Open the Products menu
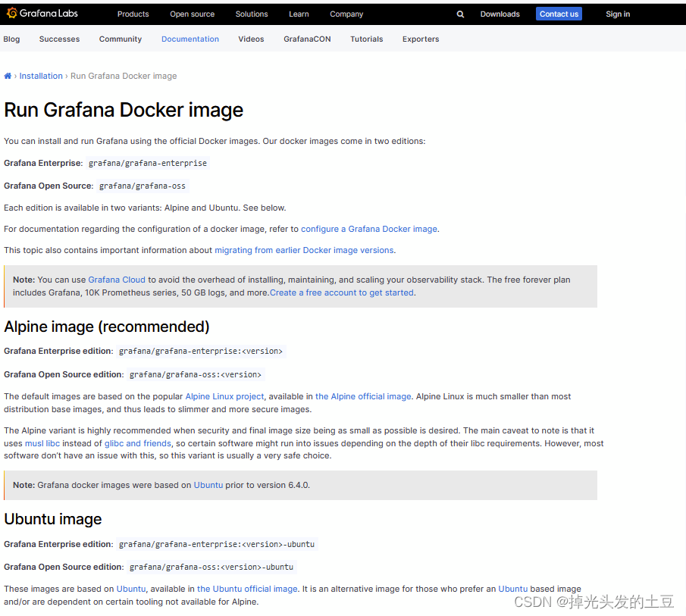Screen dimensions: 686x616 coord(133,14)
